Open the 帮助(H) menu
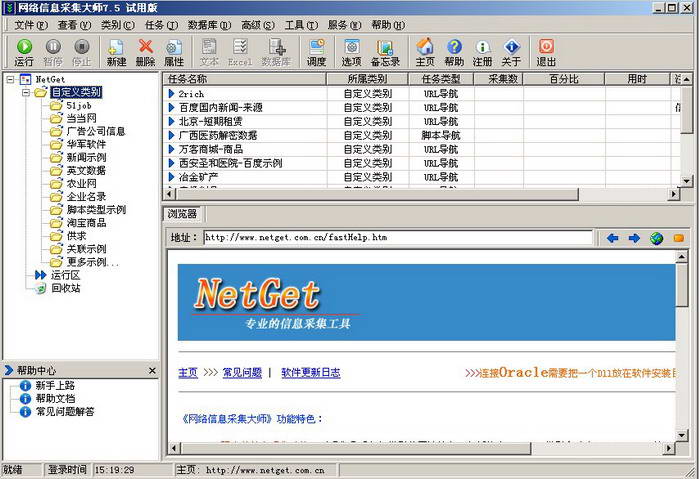Image resolution: width=700 pixels, height=479 pixels. click(x=388, y=25)
